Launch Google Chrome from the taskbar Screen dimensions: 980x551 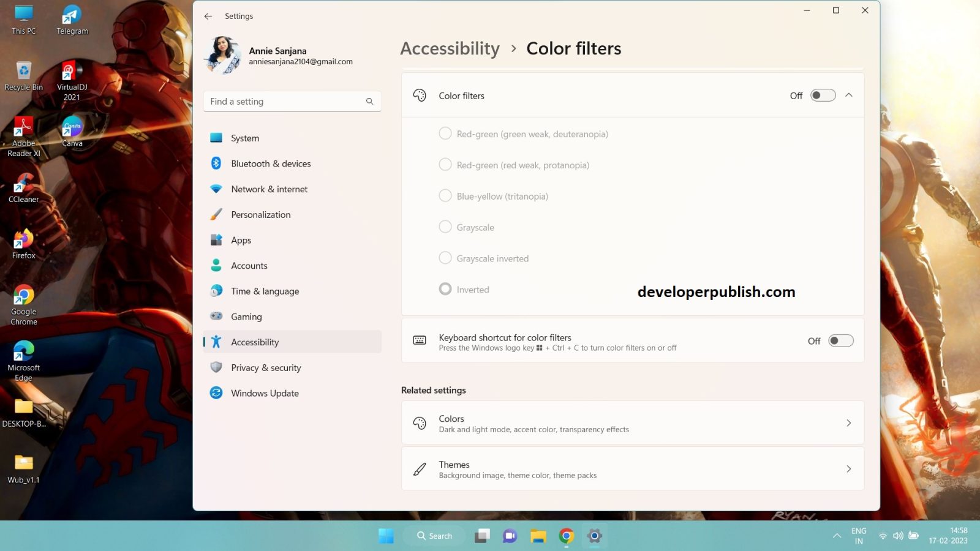point(566,536)
